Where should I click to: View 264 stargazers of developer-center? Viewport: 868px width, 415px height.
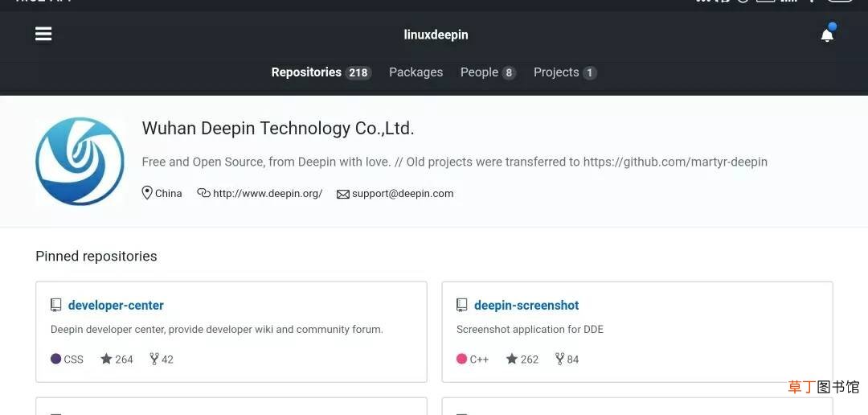click(117, 359)
